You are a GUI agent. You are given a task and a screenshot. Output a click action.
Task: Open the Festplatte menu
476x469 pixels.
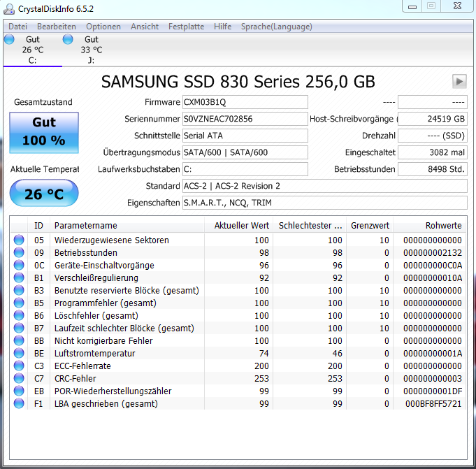[186, 27]
